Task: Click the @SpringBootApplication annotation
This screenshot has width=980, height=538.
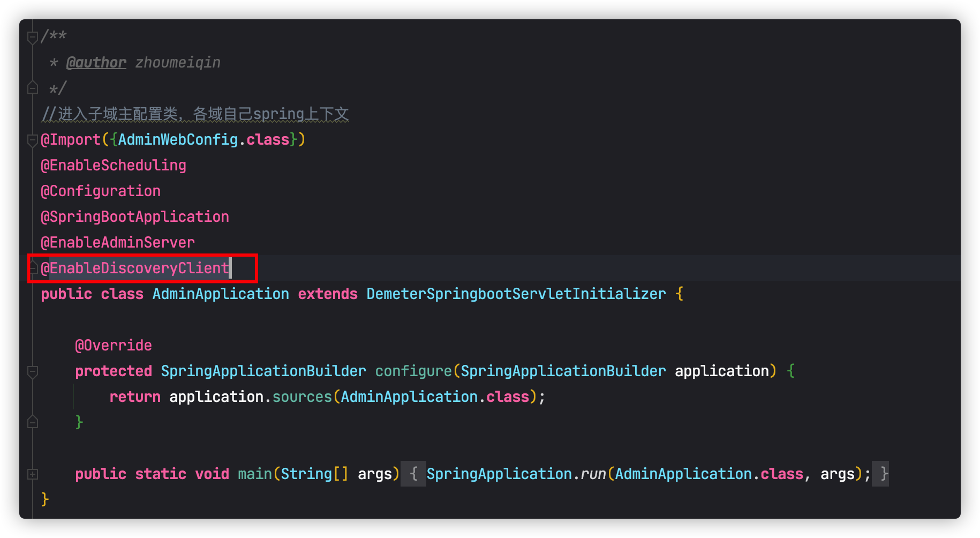Action: pyautogui.click(x=135, y=217)
